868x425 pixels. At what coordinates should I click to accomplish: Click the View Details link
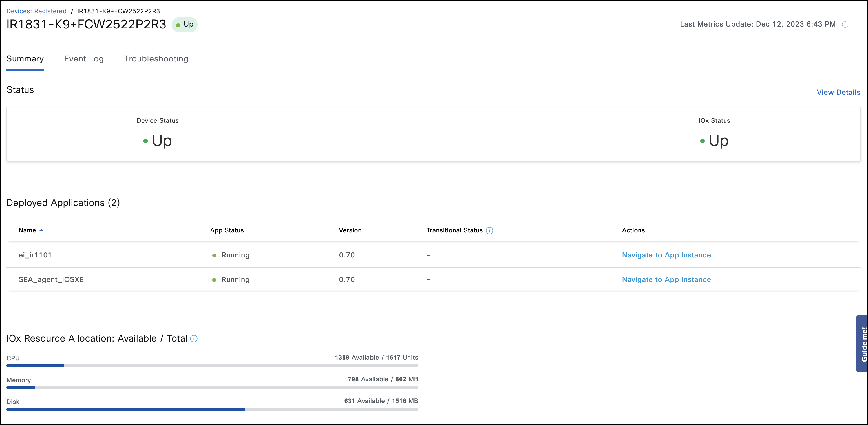coord(838,92)
